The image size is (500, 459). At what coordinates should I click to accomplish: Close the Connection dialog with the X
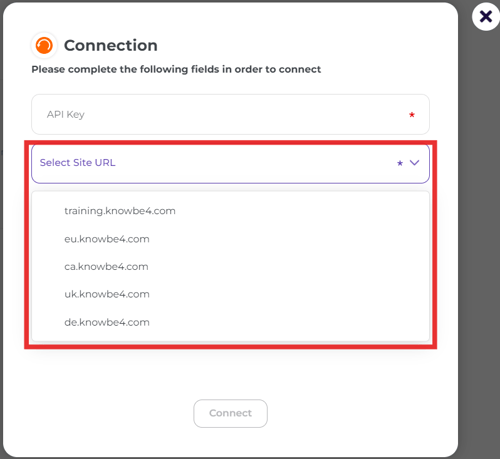pos(486,16)
